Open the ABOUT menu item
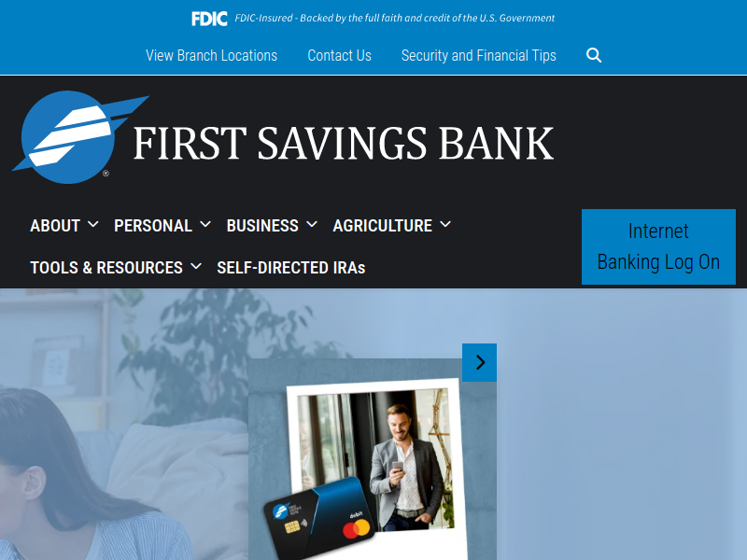The width and height of the screenshot is (747, 560). point(55,226)
